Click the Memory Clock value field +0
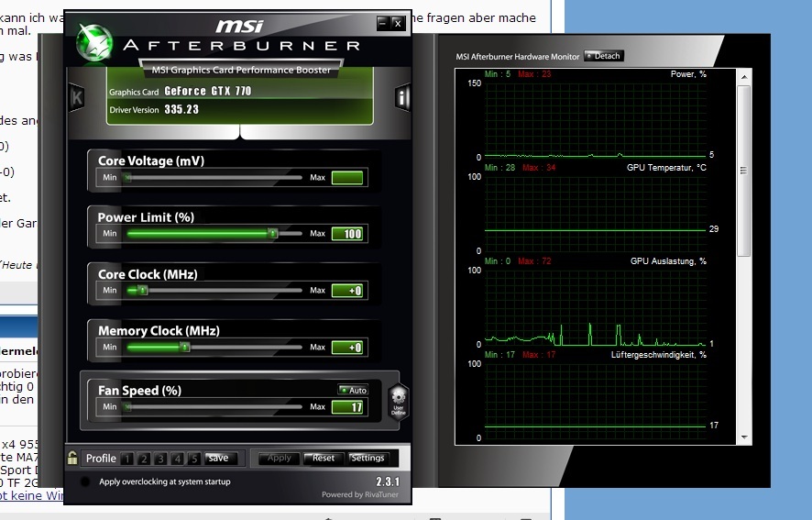The height and width of the screenshot is (520, 812). (347, 348)
